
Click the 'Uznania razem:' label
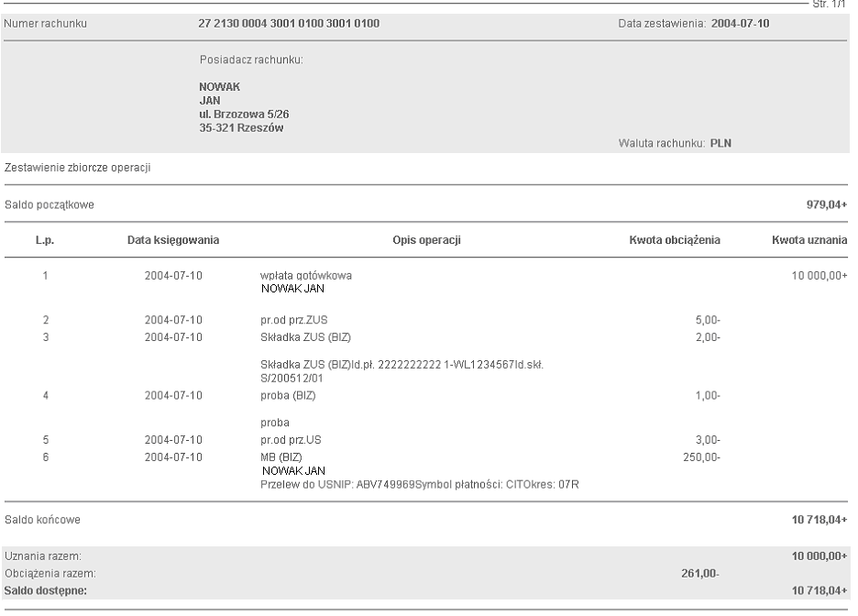point(43,555)
